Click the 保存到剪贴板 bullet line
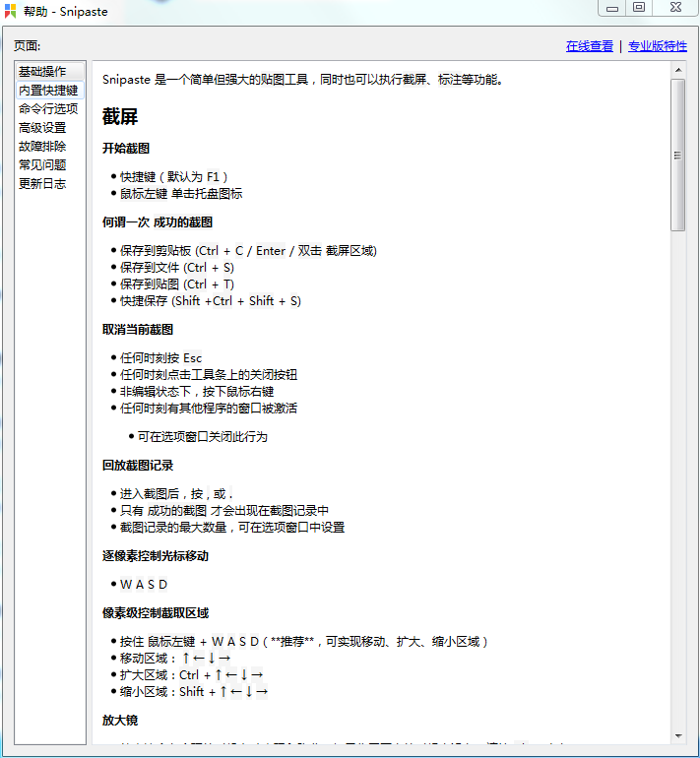Viewport: 700px width, 758px height. coord(248,251)
